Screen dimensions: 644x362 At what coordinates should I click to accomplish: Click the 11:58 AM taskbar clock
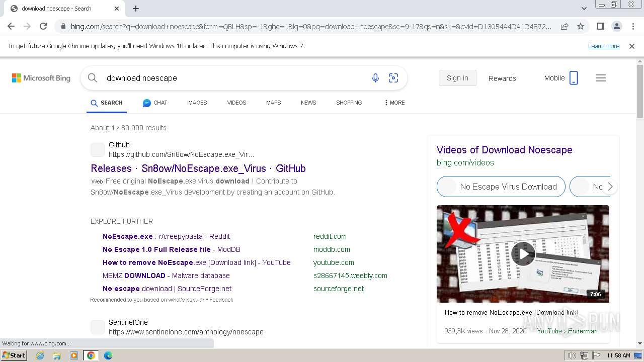coord(619,355)
